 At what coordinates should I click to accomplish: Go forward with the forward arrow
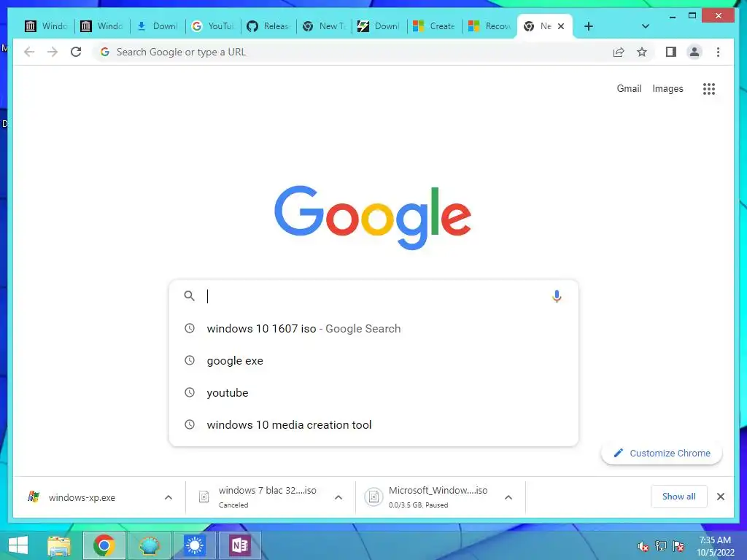pyautogui.click(x=53, y=52)
